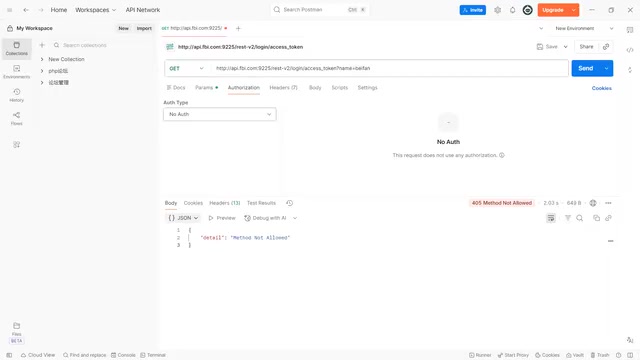Open the Environments sidebar panel
The image size is (640, 360).
16,71
